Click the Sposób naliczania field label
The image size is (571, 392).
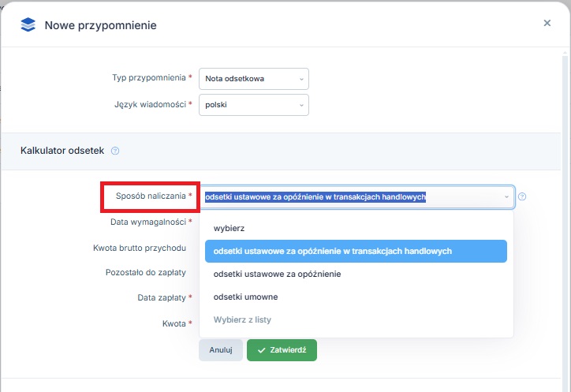pyautogui.click(x=151, y=196)
